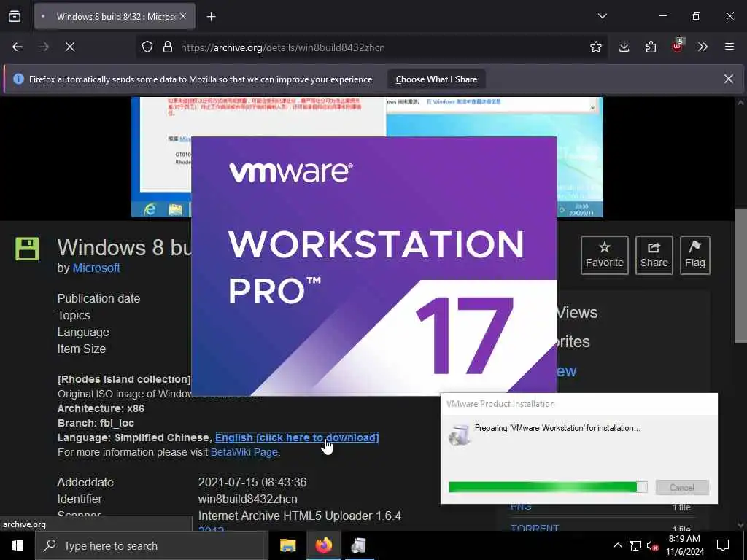Open the Firefox hamburger menu
747x560 pixels.
[729, 47]
